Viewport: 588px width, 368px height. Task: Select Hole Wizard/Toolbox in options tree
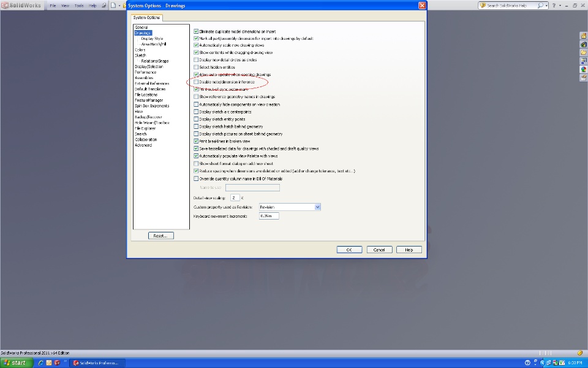point(152,123)
